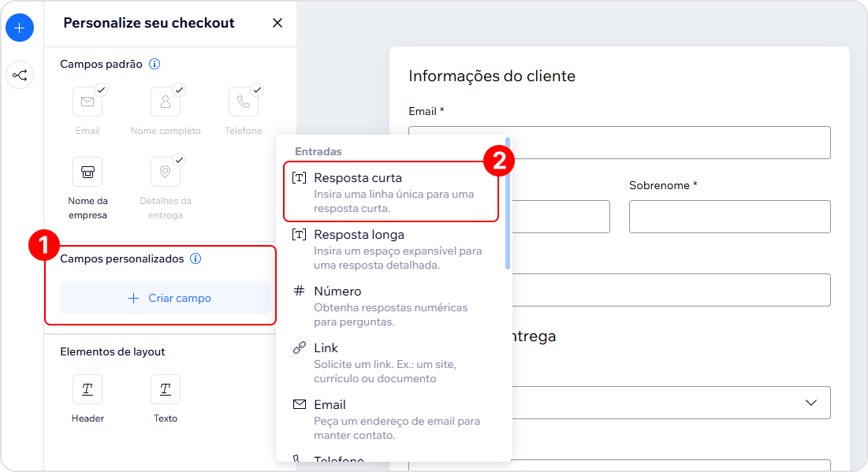The image size is (868, 472).
Task: Add the Nome da empresa field
Action: pos(88,172)
